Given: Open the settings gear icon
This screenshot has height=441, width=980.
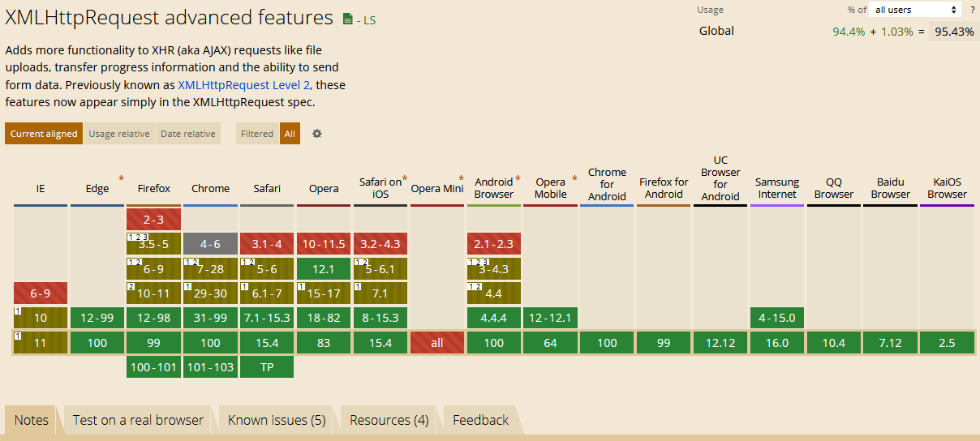Looking at the screenshot, I should tap(317, 134).
